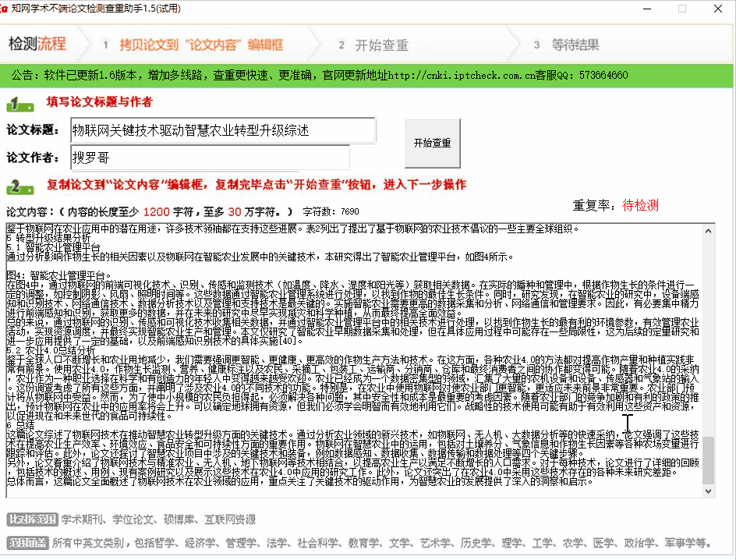Screen dimensions: 736x560
Task: Click the line '6 总结' in content
Action: tap(20, 425)
